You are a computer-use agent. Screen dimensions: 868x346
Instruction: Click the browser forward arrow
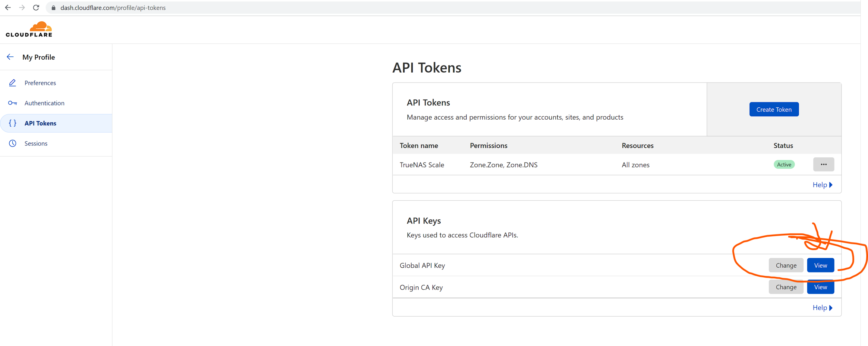[22, 8]
